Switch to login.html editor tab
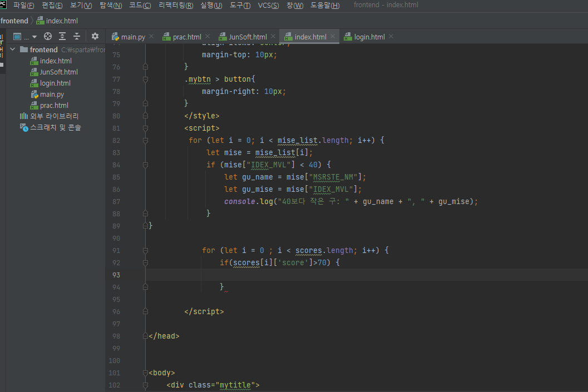This screenshot has width=588, height=392. 369,37
